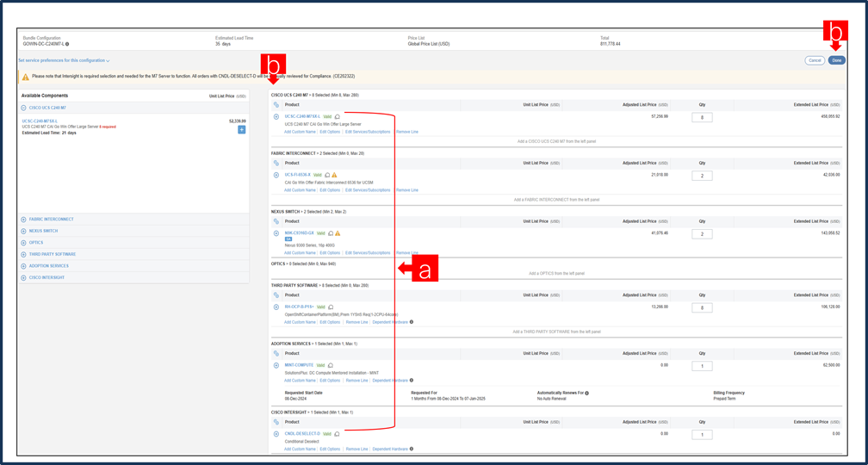Expand the UCS-FI-6536-X selected line
The width and height of the screenshot is (868, 465).
click(x=276, y=175)
